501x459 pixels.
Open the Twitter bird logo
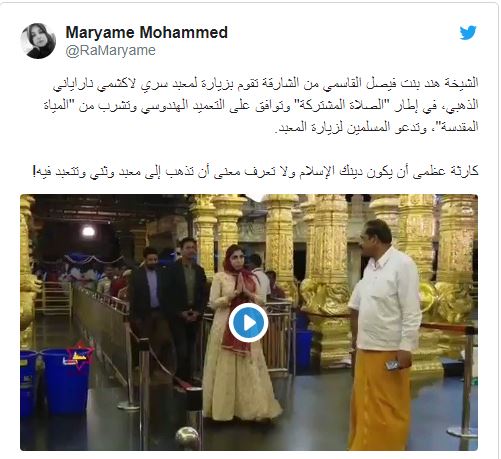[x=468, y=33]
